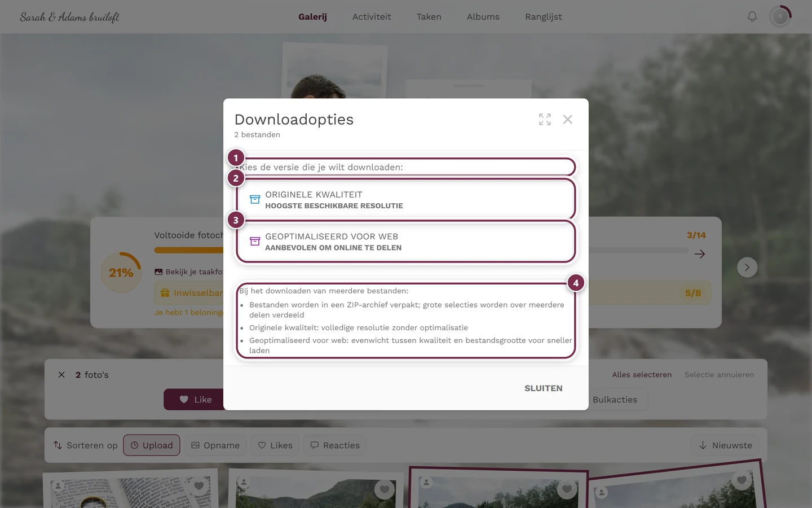Click Alles selecteren
The width and height of the screenshot is (812, 508).
click(x=642, y=375)
